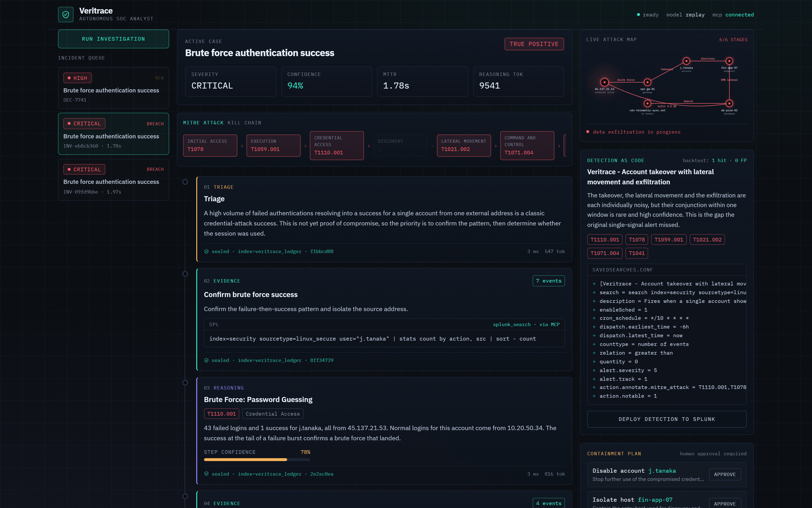Click the timeline circle beside step 02 Evidence

[185, 274]
